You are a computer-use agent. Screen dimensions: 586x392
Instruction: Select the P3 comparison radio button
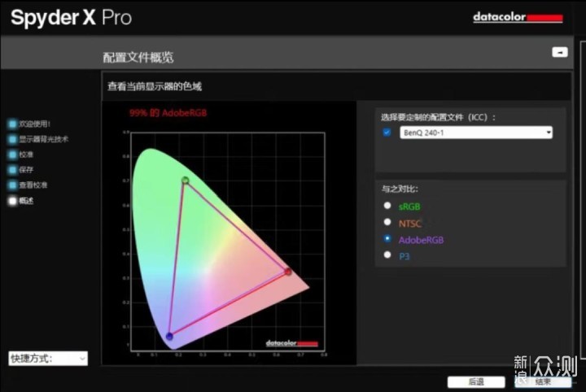387,255
